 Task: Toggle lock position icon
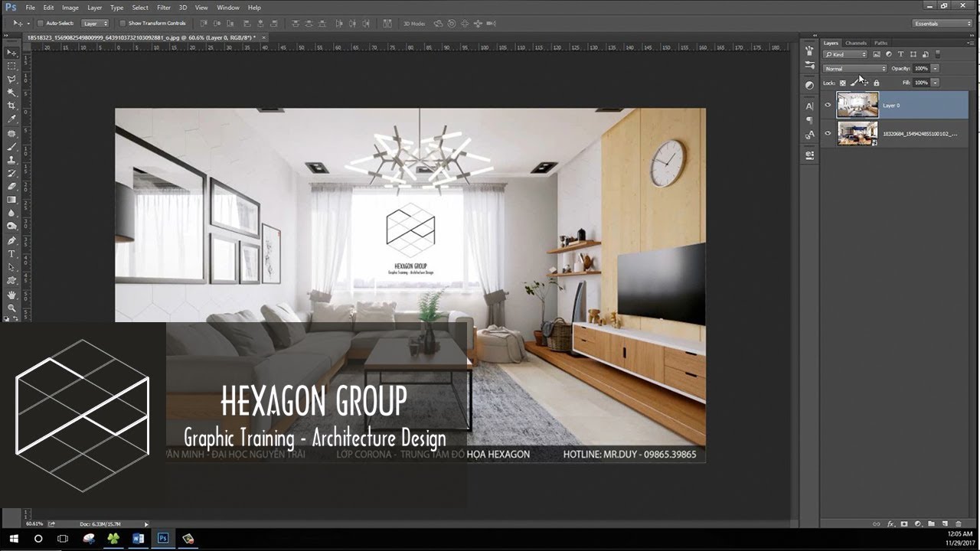(865, 83)
